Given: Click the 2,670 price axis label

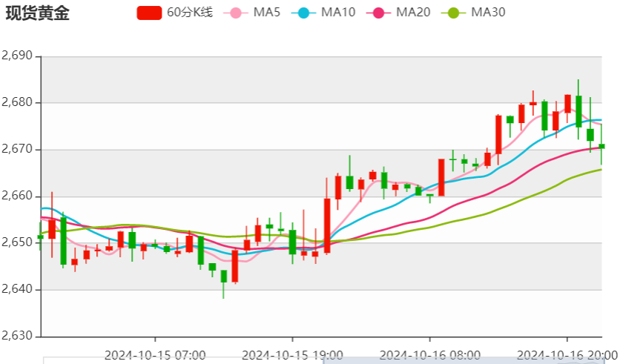Looking at the screenshot, I should click(17, 149).
